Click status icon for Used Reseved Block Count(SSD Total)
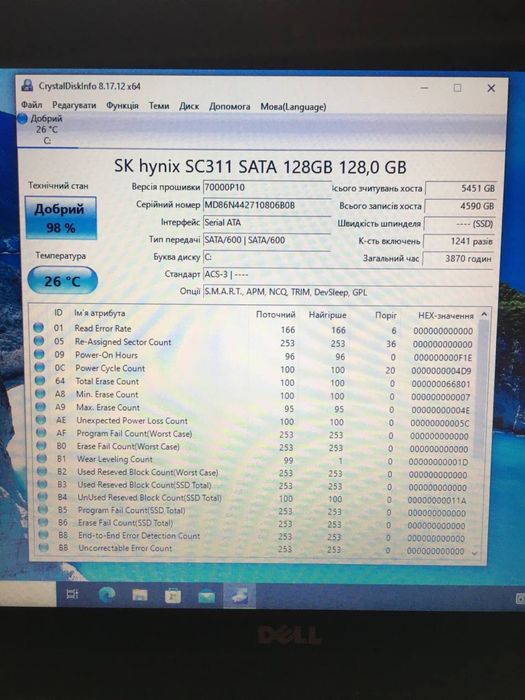Image resolution: width=525 pixels, height=700 pixels. coord(42,484)
